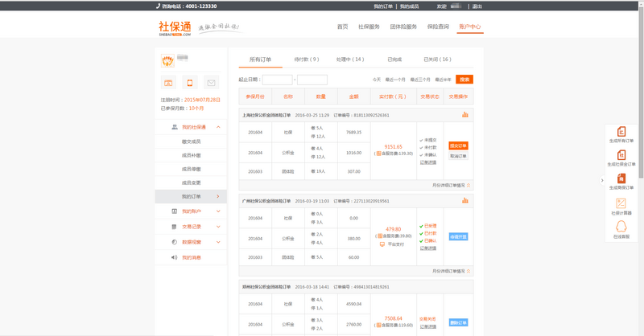Screen dimensions: 644x336
Task: Open the 在线客服 QQ penguin icon
Action: [x=621, y=227]
